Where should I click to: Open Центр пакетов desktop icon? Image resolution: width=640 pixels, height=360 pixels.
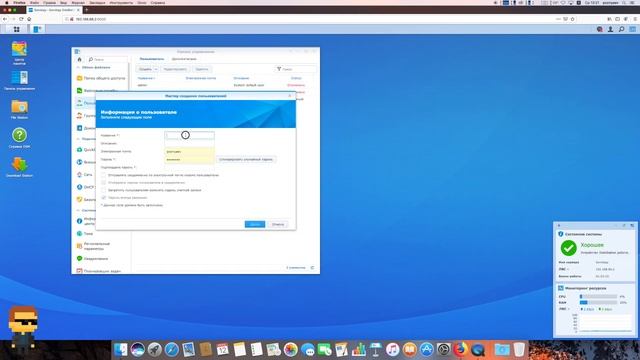(x=19, y=53)
